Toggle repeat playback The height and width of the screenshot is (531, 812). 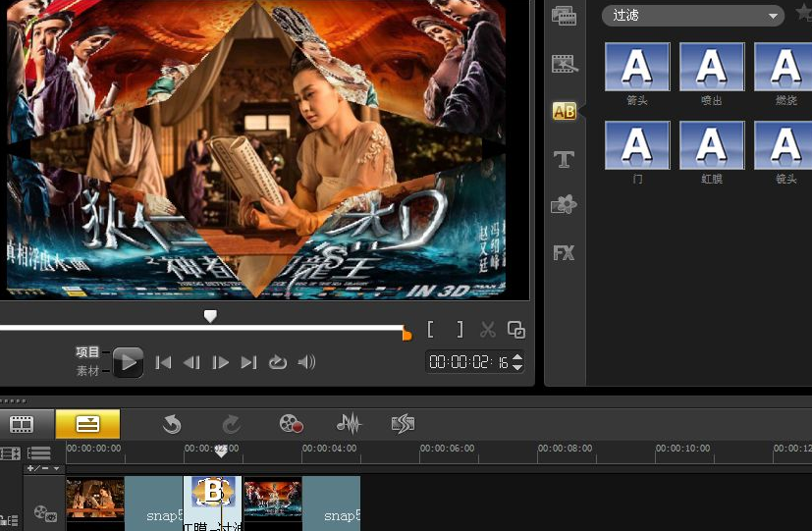tap(278, 362)
